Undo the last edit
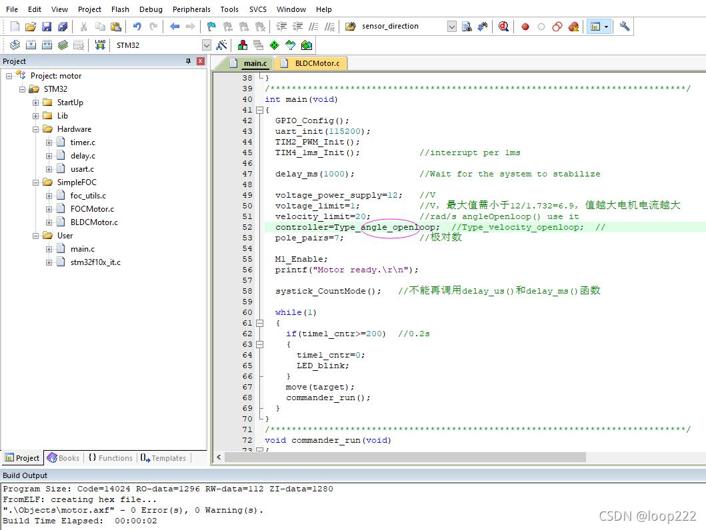Screen dimensions: 706x530 137,27
